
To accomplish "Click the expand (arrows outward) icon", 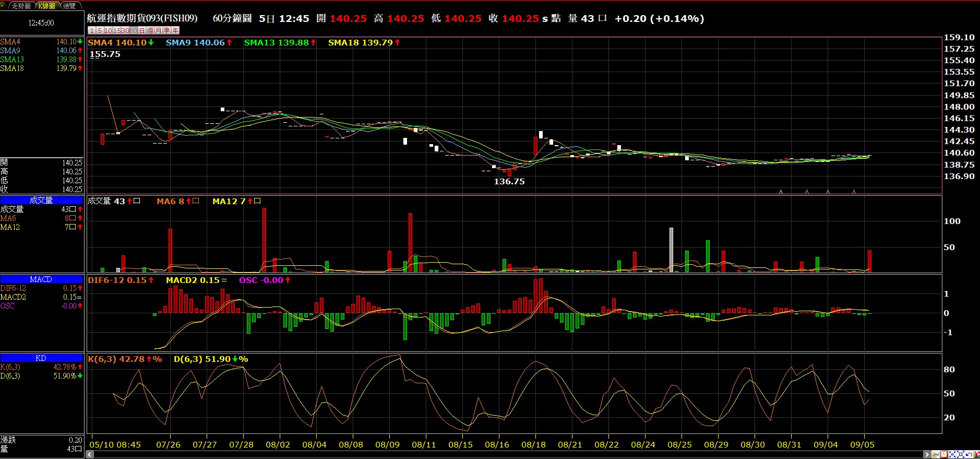I will [961, 454].
